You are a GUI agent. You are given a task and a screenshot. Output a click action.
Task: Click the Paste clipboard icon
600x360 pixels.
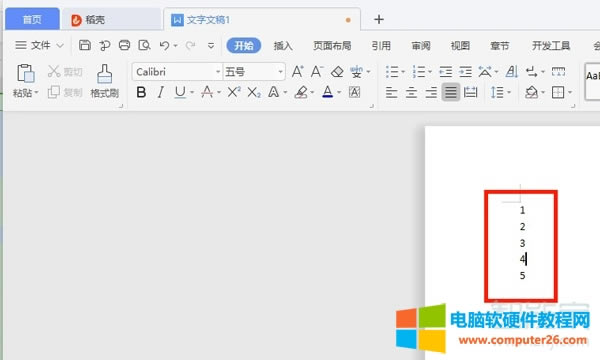[26, 73]
